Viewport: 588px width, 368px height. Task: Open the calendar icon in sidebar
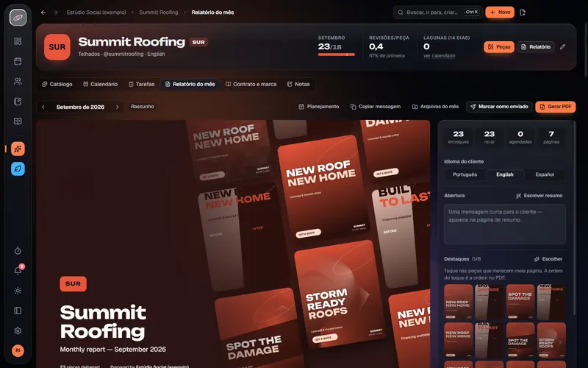(x=18, y=61)
